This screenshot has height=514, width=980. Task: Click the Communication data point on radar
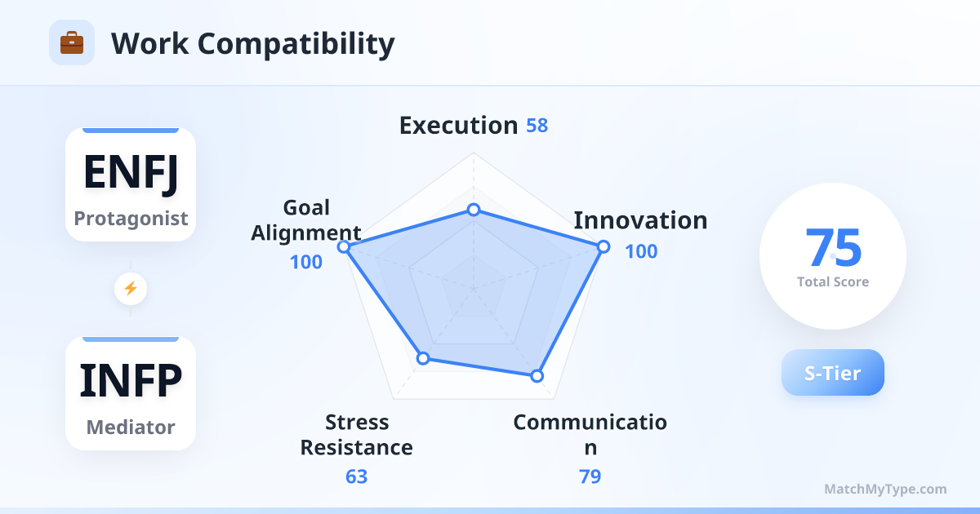coord(537,376)
